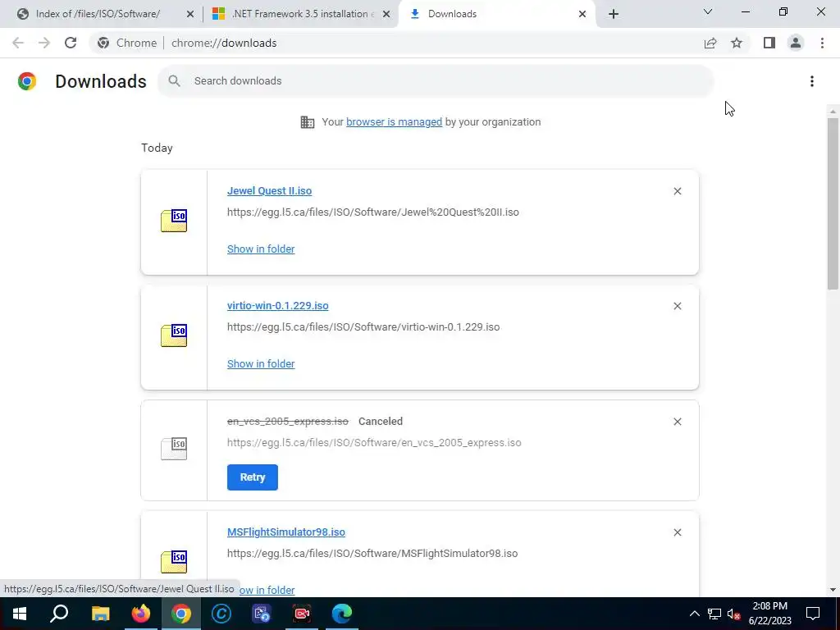Image resolution: width=840 pixels, height=630 pixels.
Task: Click the muted volume tray icon
Action: [x=733, y=614]
